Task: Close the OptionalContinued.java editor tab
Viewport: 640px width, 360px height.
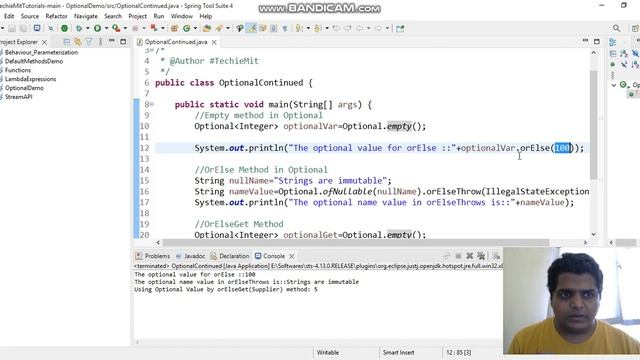Action: 214,42
